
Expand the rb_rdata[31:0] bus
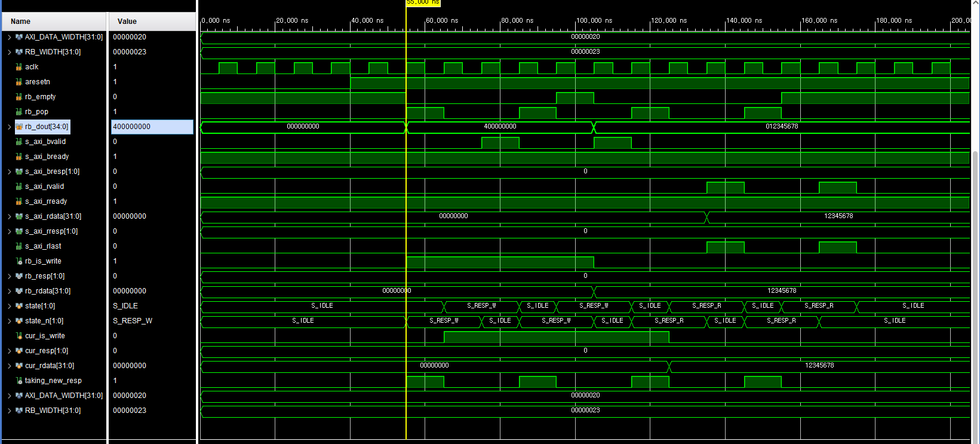9,291
